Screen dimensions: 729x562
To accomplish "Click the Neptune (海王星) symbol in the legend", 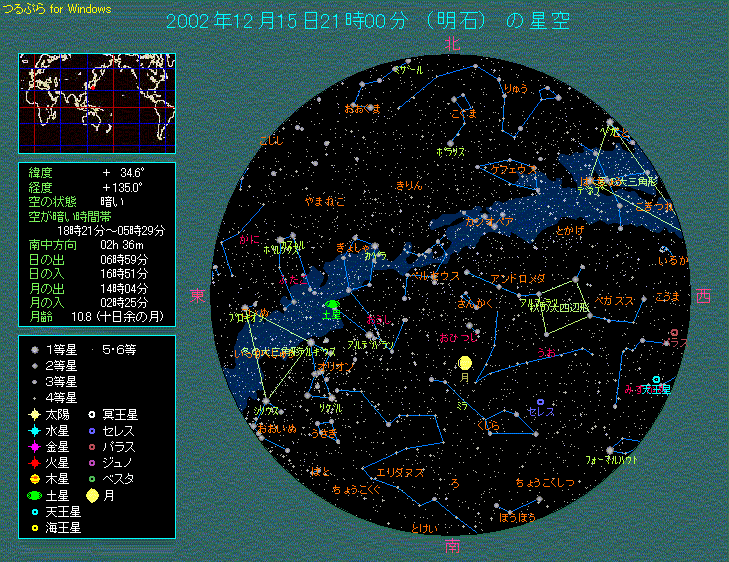I will pos(35,528).
